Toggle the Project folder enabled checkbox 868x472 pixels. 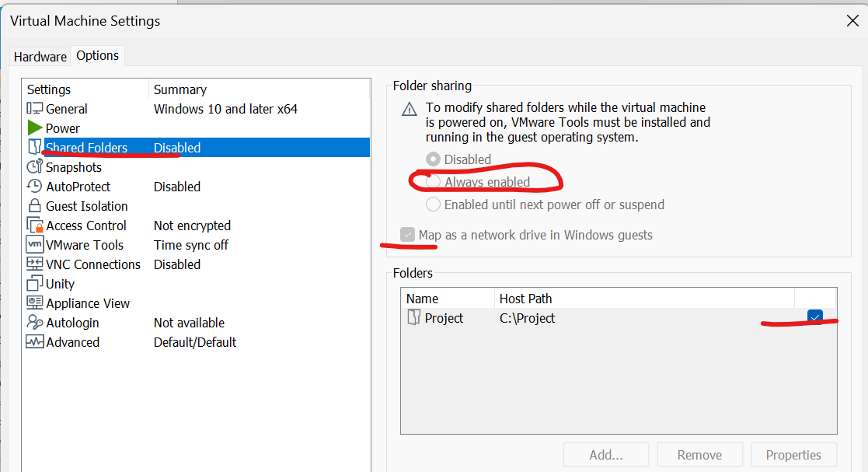[x=815, y=317]
